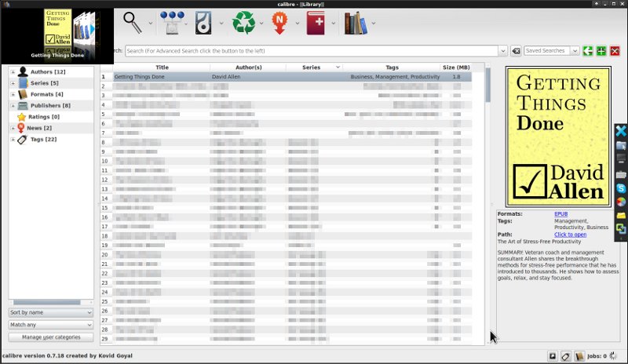The height and width of the screenshot is (364, 628).
Task: Sort by the Size (MB) column header
Action: tap(456, 67)
